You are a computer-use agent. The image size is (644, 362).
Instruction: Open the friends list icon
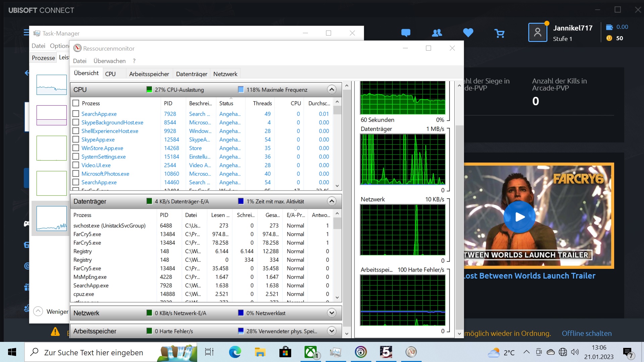437,33
